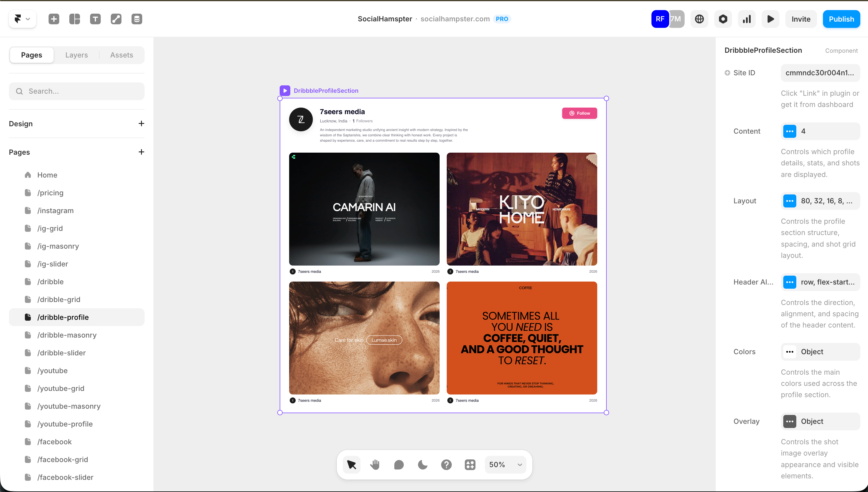Open the /dribble-grid page

coord(77,299)
